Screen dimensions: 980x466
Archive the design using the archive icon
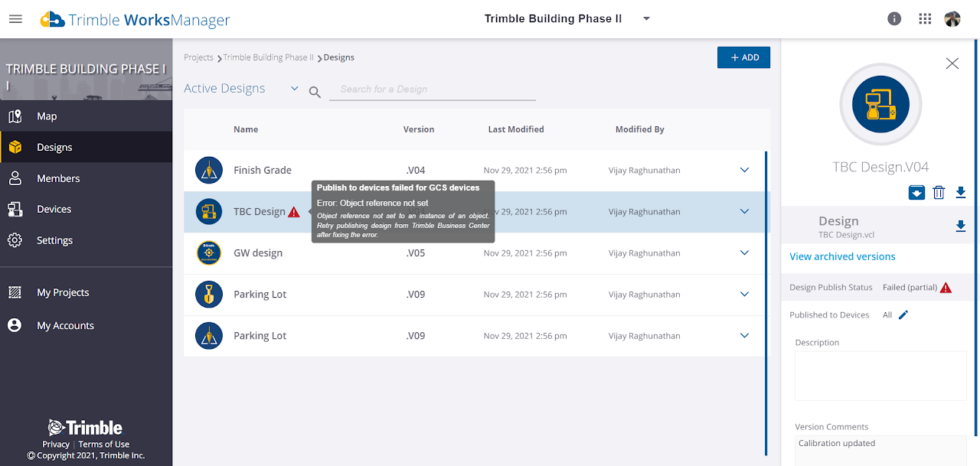point(916,193)
